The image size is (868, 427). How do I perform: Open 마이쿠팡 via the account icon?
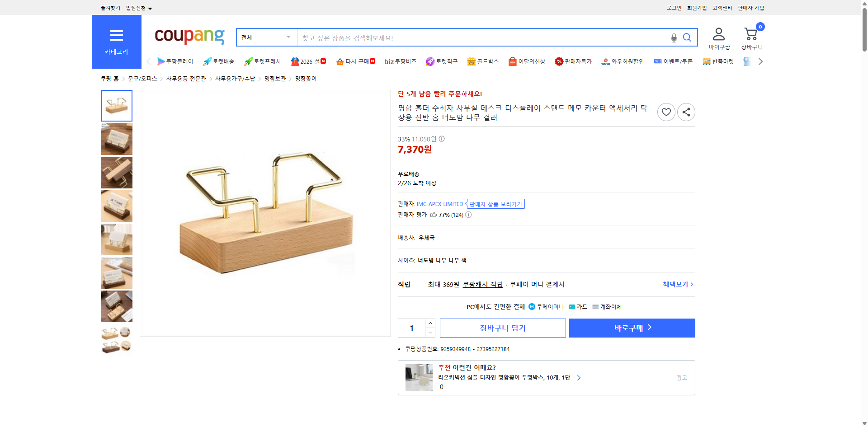pos(718,34)
